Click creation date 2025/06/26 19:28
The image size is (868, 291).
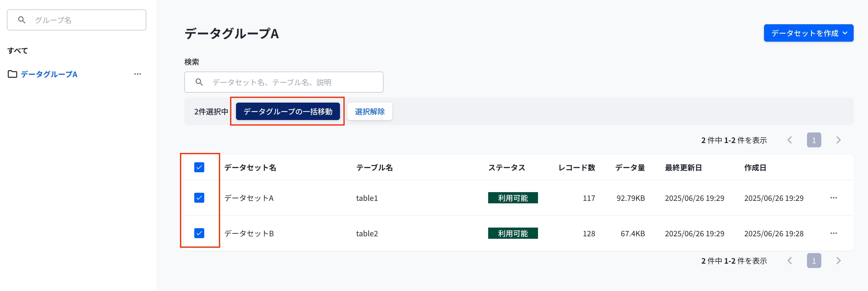(774, 233)
